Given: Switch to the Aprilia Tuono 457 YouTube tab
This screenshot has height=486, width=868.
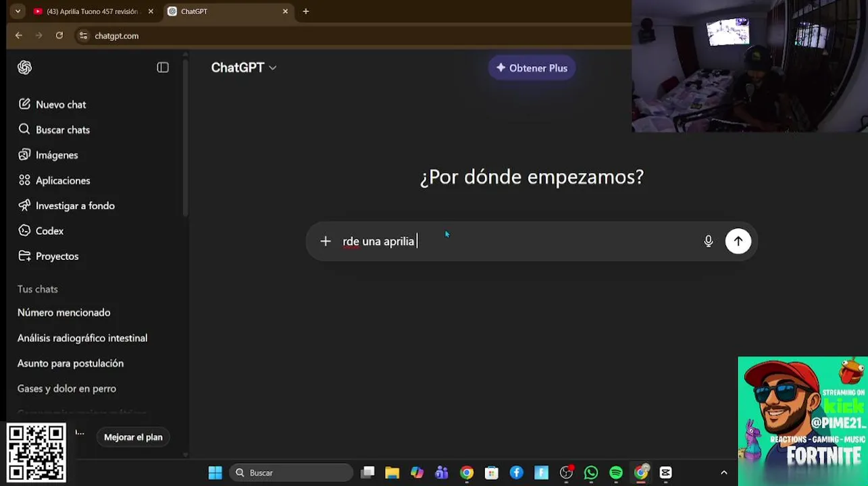Looking at the screenshot, I should pos(94,11).
